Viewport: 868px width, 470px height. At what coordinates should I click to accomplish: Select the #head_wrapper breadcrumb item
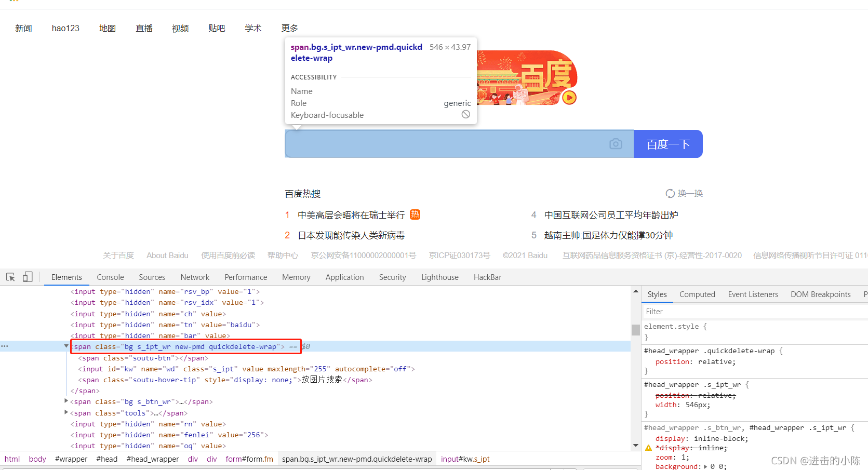(152, 459)
